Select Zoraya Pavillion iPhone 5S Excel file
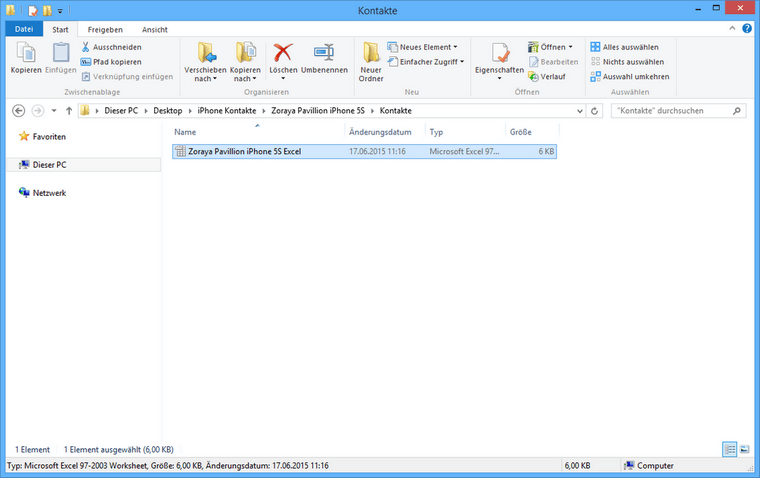The width and height of the screenshot is (760, 478). click(x=364, y=151)
